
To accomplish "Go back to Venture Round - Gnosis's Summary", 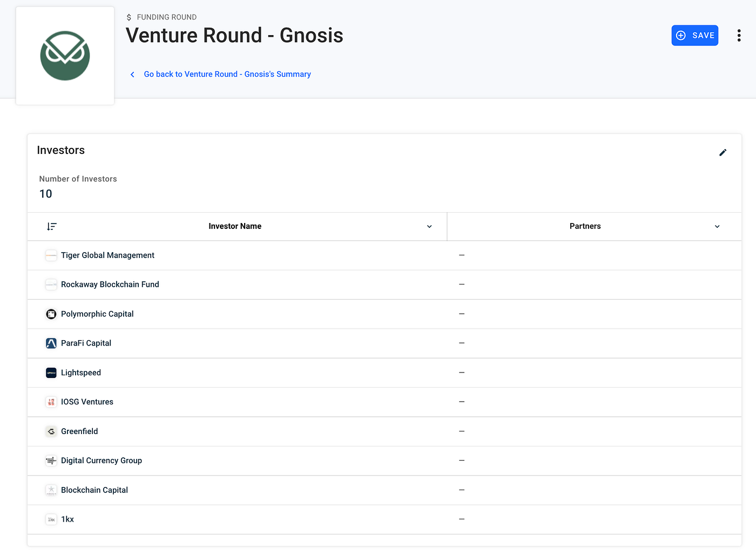I will pos(227,74).
